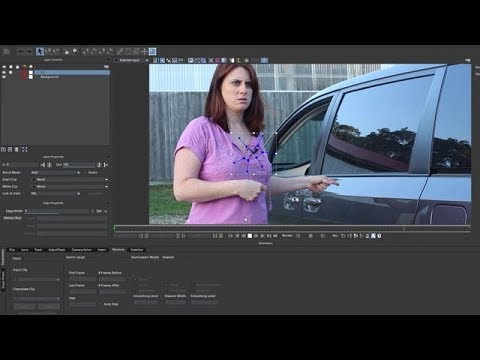The image size is (480, 360).
Task: Open the vertical Dope Sheet side tab
Action: (3, 279)
